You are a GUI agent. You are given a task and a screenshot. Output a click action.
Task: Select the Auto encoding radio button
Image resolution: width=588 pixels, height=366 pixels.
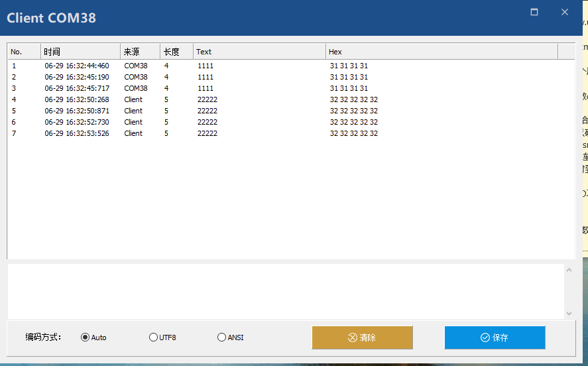tap(86, 337)
